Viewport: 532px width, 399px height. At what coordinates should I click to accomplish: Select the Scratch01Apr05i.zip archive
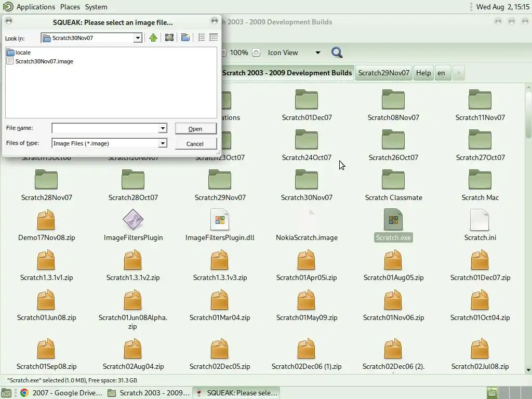tap(307, 265)
